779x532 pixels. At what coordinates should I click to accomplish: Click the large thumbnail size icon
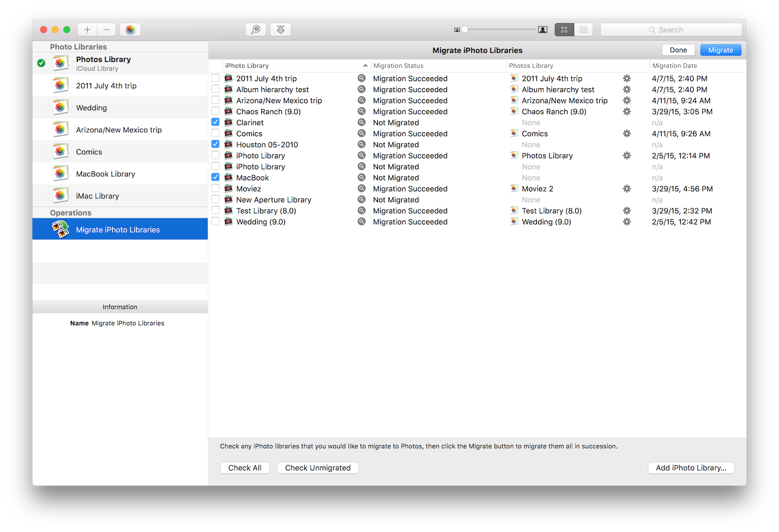click(x=543, y=30)
